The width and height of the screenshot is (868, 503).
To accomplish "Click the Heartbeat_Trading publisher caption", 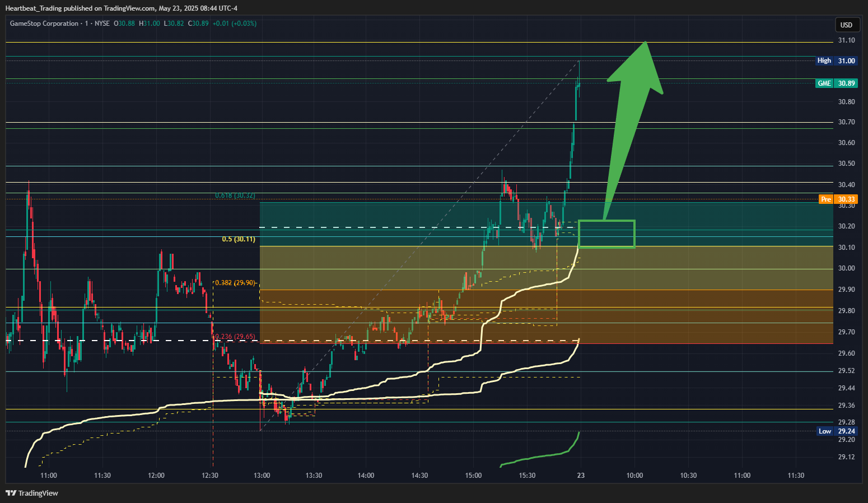I will [x=35, y=8].
